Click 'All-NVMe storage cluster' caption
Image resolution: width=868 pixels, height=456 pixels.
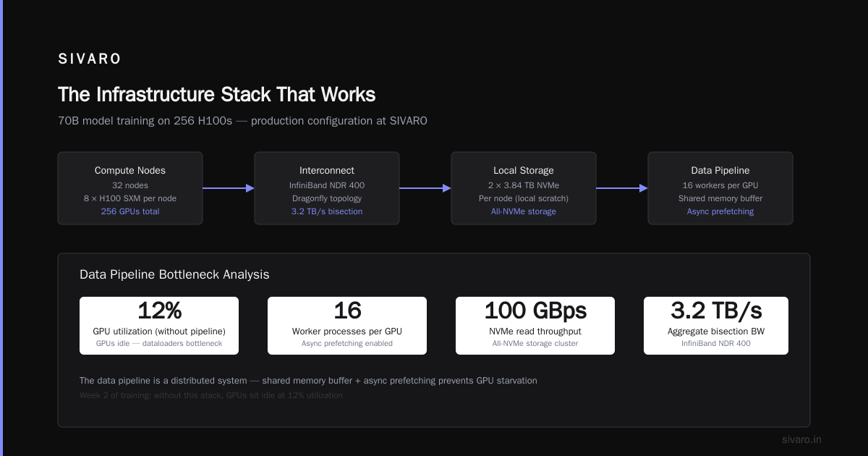tap(535, 344)
